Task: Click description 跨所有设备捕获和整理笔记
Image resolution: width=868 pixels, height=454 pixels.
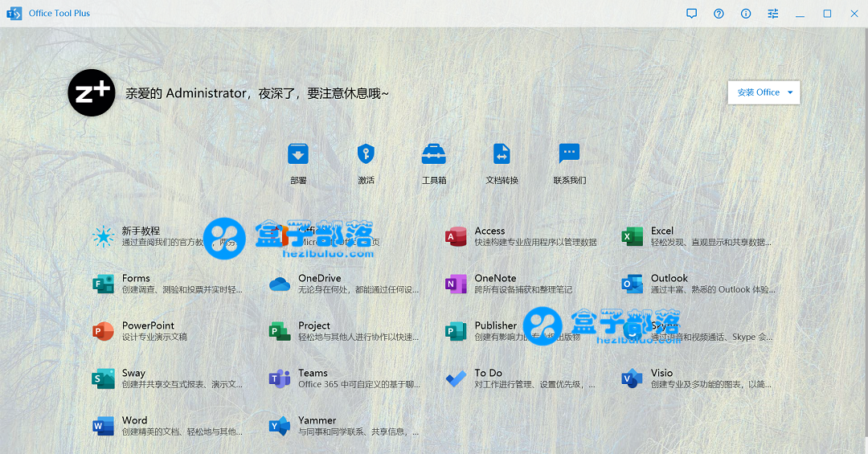Action: point(523,289)
